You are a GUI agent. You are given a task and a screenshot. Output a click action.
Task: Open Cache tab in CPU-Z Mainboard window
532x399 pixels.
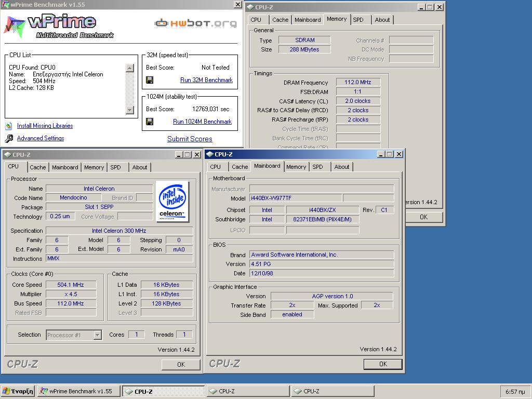pos(240,167)
